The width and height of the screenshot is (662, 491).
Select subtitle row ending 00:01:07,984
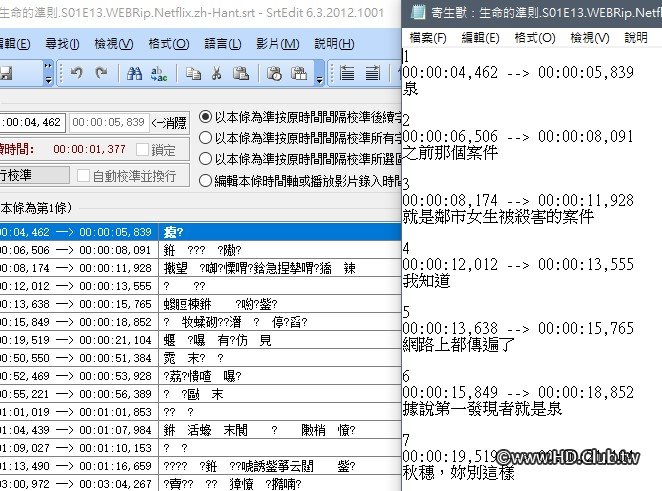(201, 430)
